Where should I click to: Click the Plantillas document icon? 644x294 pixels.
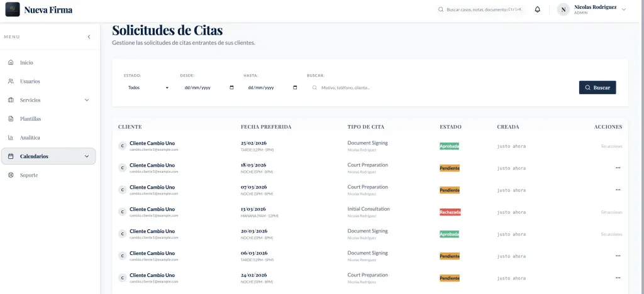11,119
